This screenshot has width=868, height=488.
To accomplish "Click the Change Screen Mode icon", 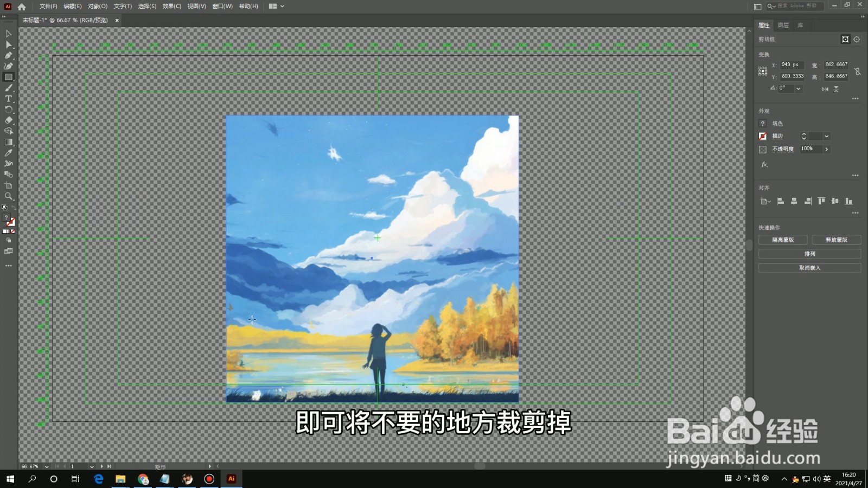I will (x=9, y=251).
